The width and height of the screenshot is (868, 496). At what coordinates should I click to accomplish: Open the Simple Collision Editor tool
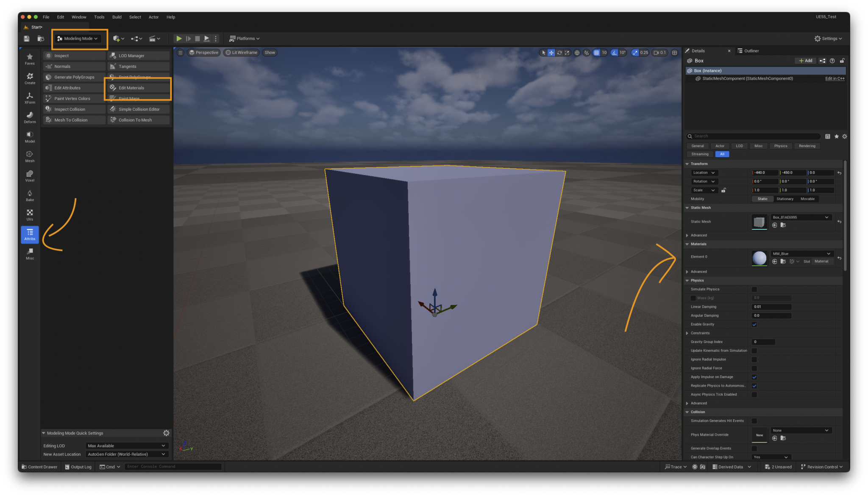139,109
